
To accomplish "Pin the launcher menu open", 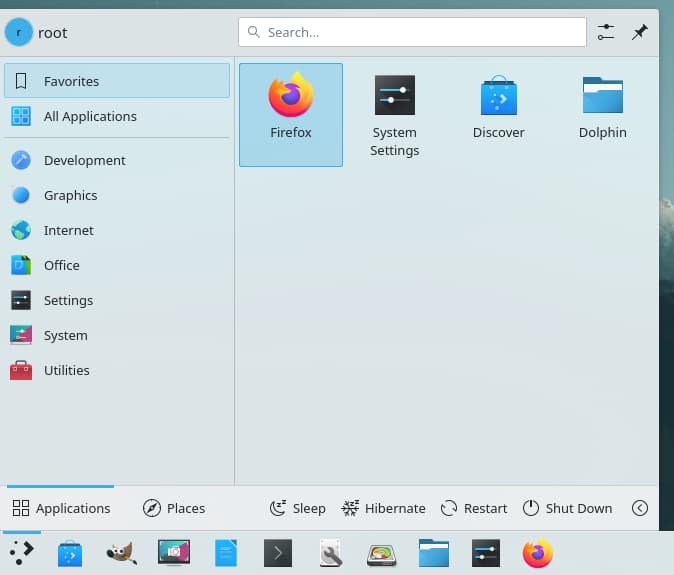I will [x=639, y=32].
